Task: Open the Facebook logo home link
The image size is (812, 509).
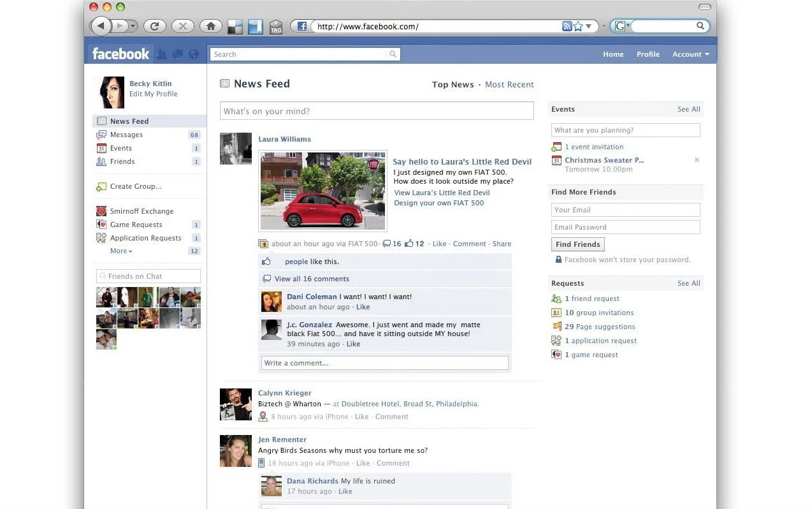Action: point(120,54)
